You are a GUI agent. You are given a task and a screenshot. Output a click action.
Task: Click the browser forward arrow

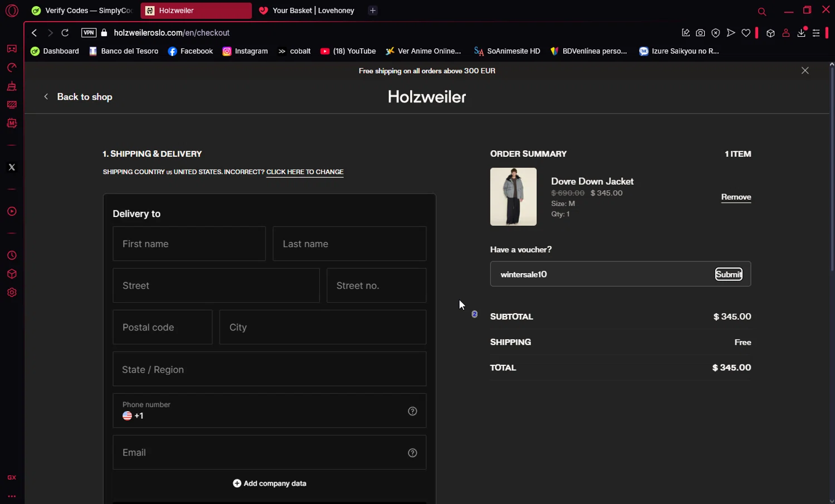click(50, 33)
